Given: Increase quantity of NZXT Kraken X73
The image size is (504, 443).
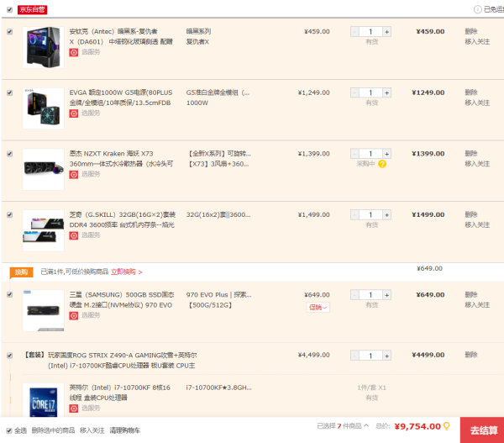Looking at the screenshot, I should click(x=386, y=154).
